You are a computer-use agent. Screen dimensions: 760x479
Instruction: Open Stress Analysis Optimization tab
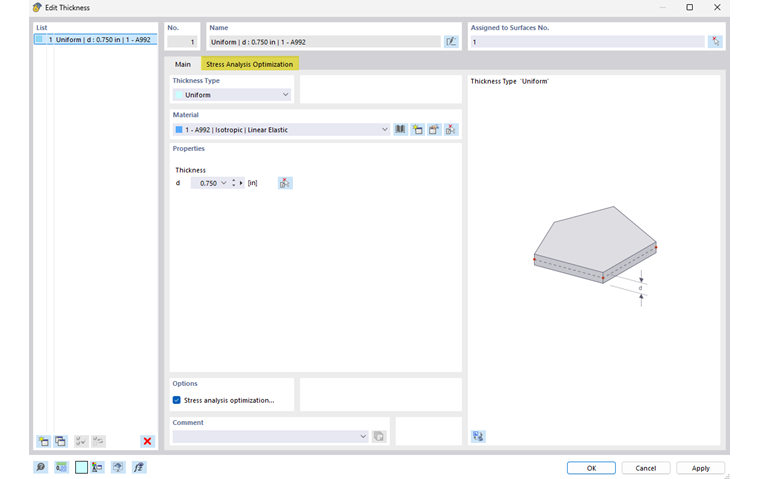click(250, 64)
